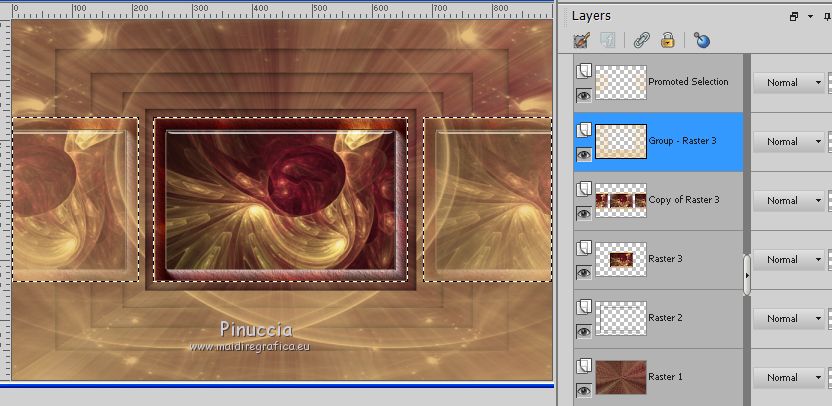The height and width of the screenshot is (406, 832).
Task: Click the layer type icon for Raster 1
Action: (584, 366)
